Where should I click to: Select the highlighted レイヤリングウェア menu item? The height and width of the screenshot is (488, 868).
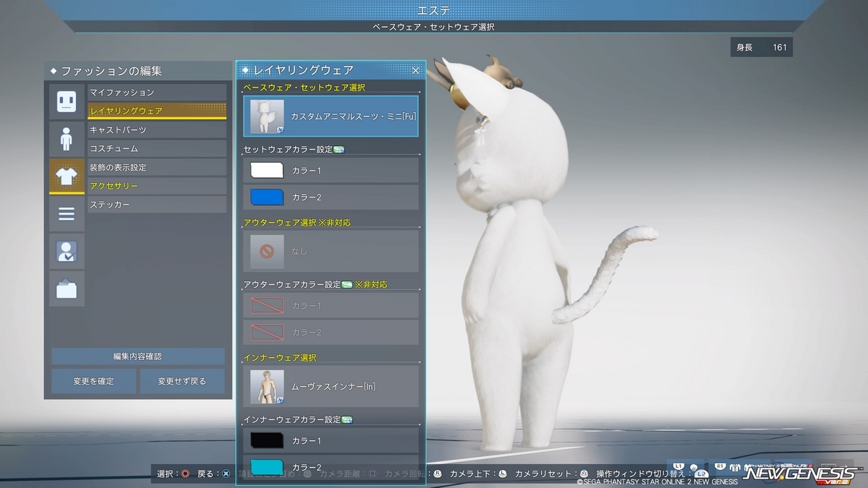coord(157,111)
